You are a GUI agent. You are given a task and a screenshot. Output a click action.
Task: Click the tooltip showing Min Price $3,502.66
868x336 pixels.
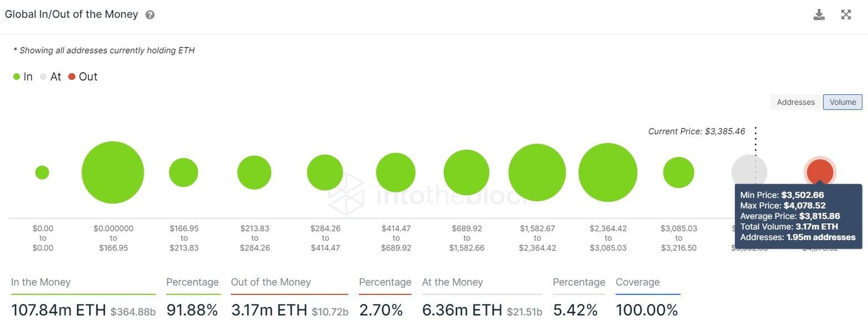tap(798, 216)
